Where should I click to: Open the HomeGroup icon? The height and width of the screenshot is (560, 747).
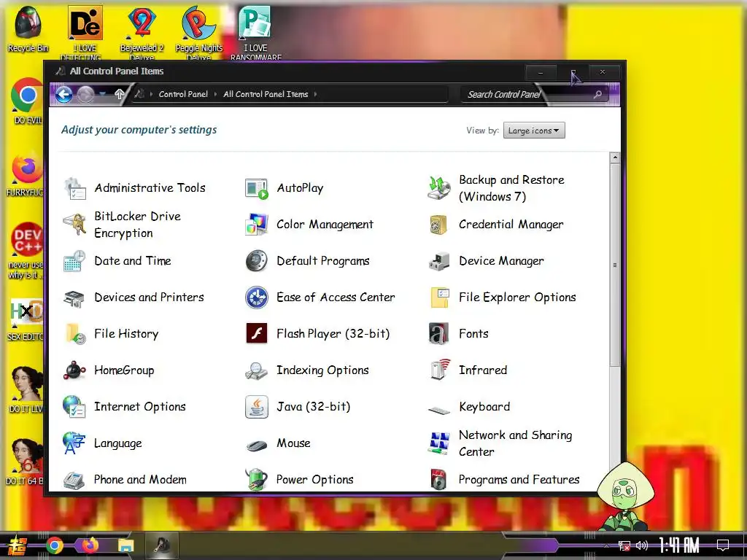tap(74, 370)
